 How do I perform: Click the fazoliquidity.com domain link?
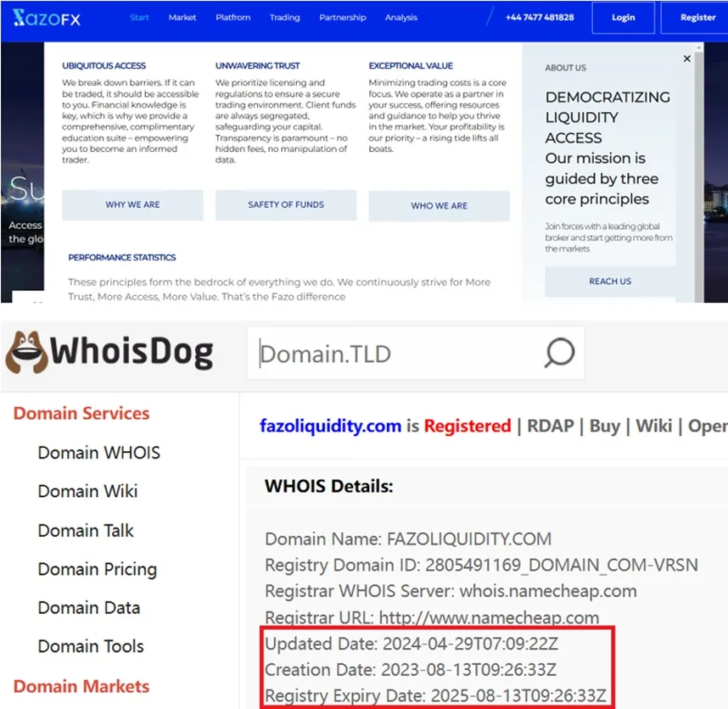point(330,426)
